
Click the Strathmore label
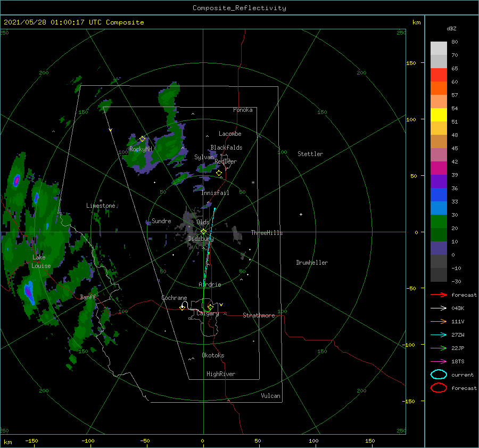pos(259,315)
